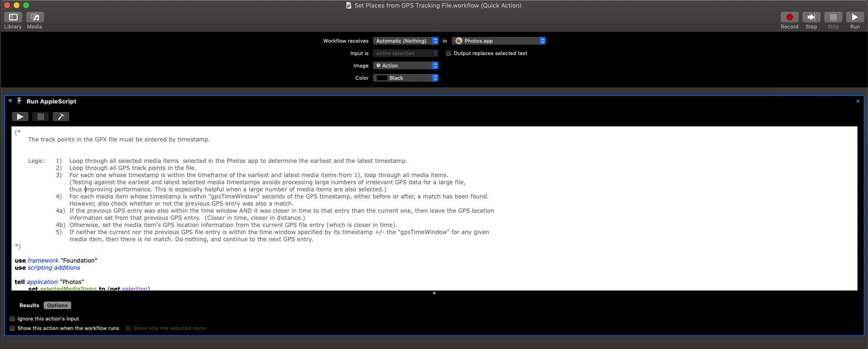This screenshot has width=868, height=349.
Task: Open the Input is dropdown
Action: [406, 53]
